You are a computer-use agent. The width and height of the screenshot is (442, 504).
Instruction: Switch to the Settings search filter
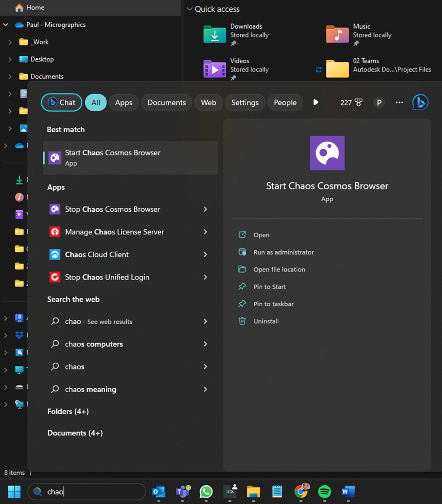(245, 103)
